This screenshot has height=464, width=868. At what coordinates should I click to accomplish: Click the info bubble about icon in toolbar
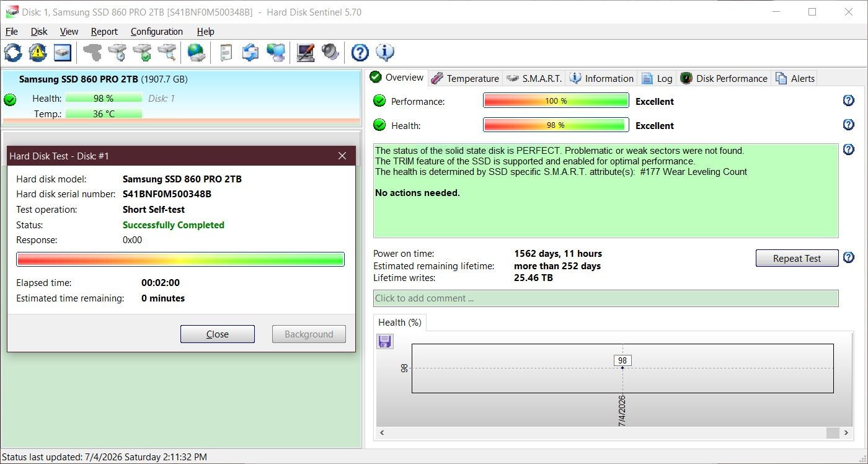pyautogui.click(x=385, y=53)
